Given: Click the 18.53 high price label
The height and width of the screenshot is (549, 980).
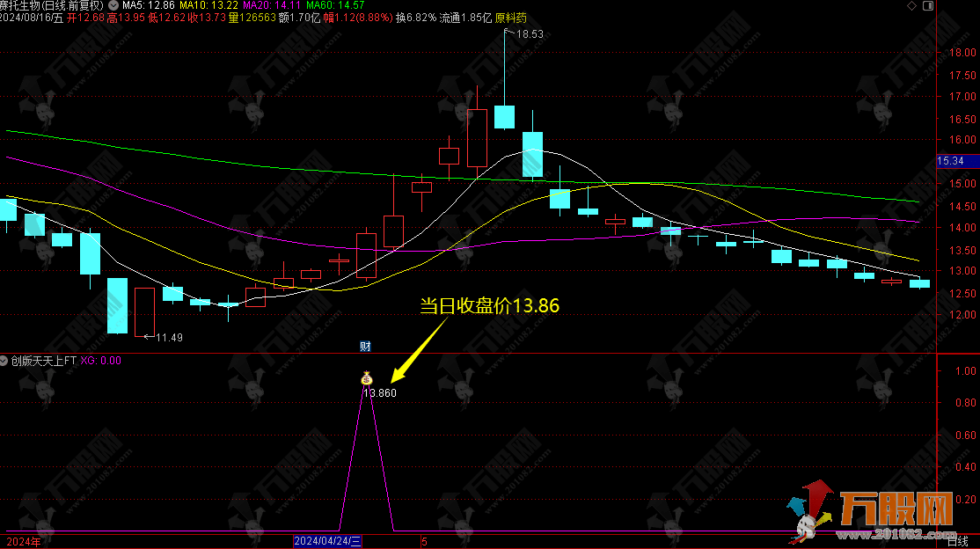Looking at the screenshot, I should [x=530, y=34].
